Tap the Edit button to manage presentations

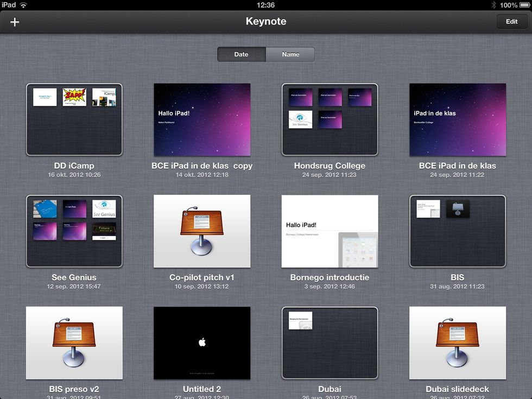tap(511, 22)
